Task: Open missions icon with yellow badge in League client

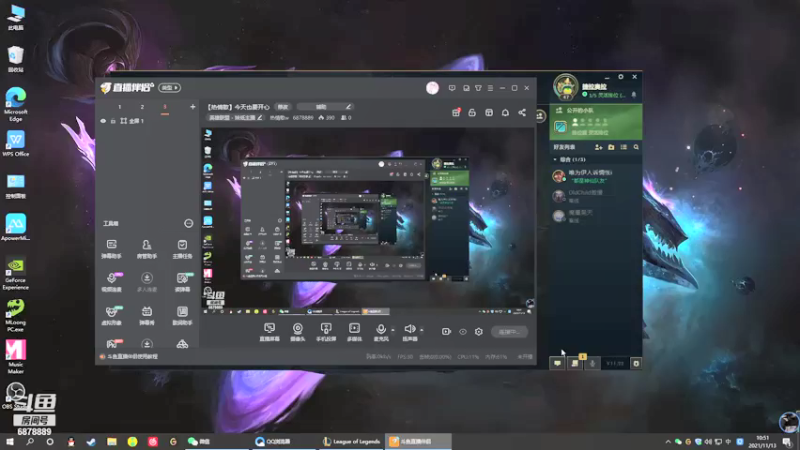Action: pos(575,363)
